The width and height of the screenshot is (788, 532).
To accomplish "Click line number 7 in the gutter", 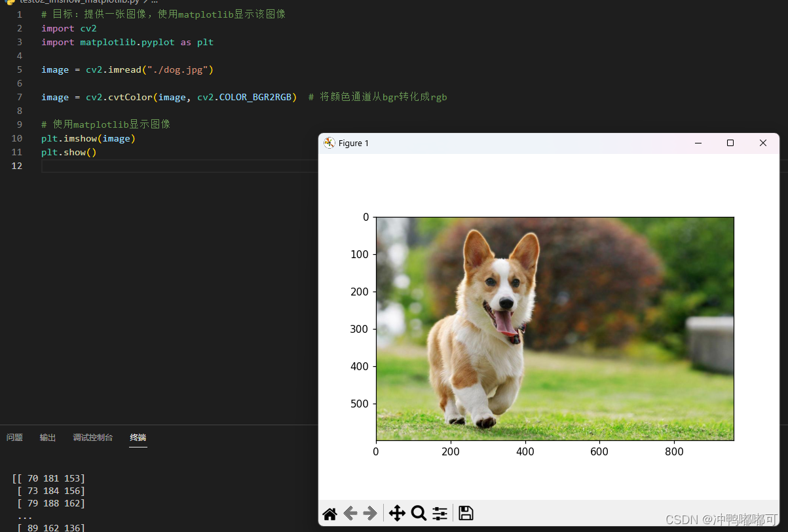I will tap(20, 97).
